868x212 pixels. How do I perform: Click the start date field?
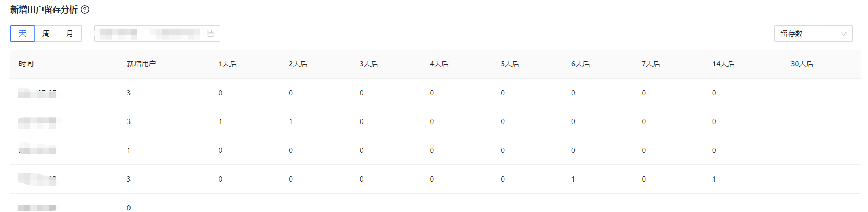(x=118, y=34)
